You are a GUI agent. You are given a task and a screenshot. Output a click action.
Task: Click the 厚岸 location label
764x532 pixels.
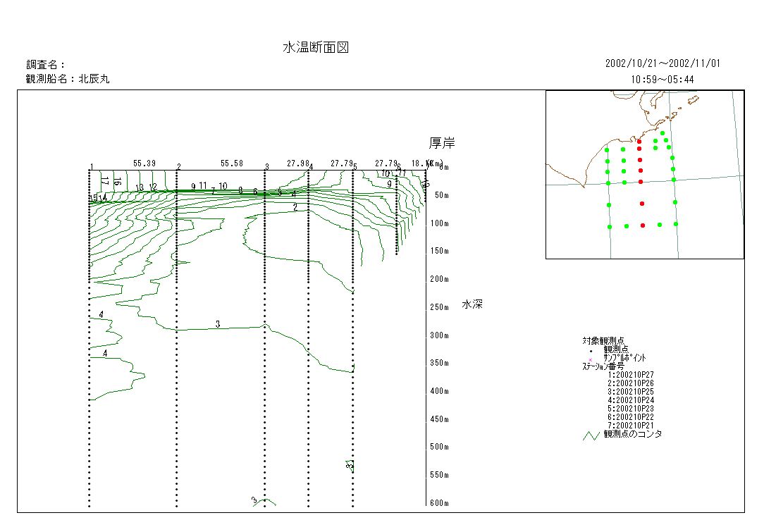click(442, 144)
